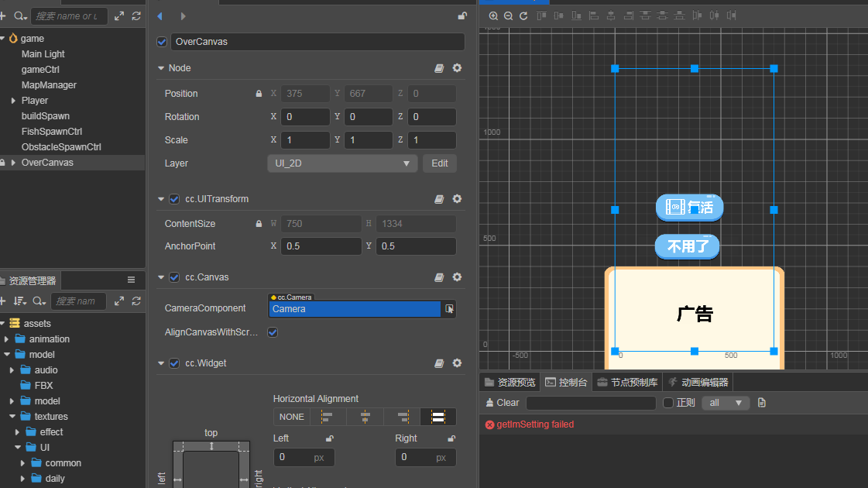
Task: Collapse the cc.Widget section
Action: tap(161, 363)
